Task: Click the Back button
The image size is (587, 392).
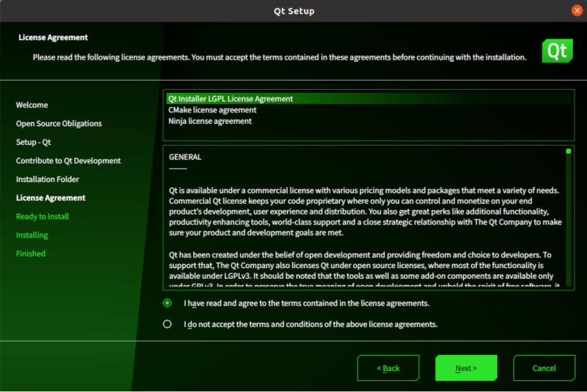Action: pyautogui.click(x=388, y=368)
